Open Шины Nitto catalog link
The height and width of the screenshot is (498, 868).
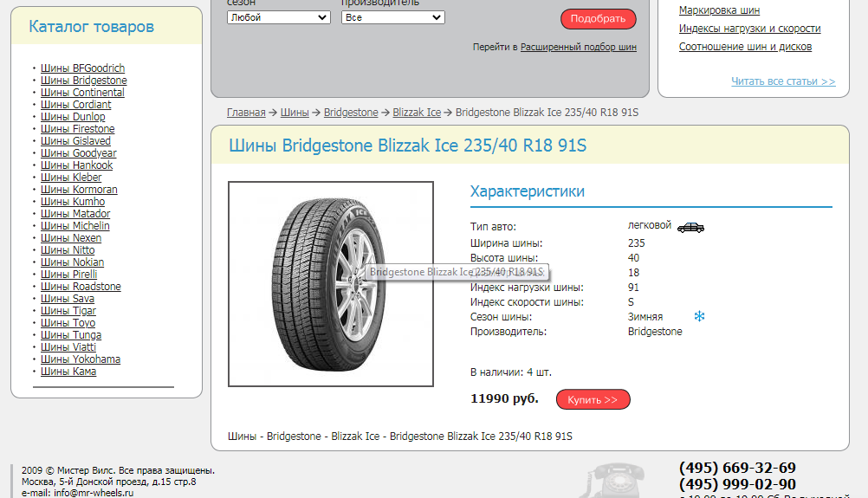(68, 250)
